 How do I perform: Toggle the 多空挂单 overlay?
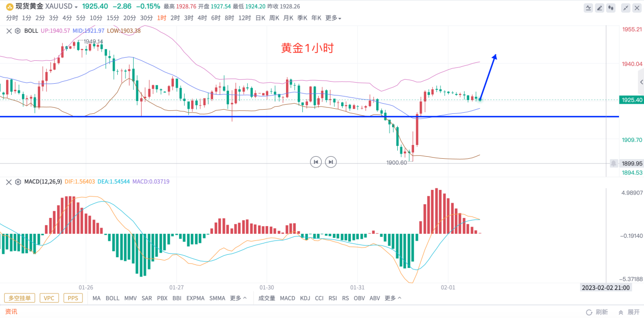click(19, 298)
